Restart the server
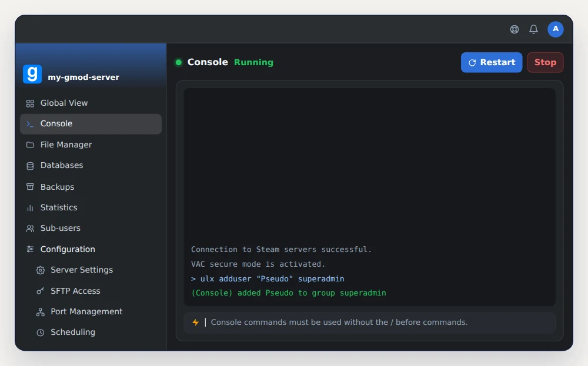588x366 pixels. pyautogui.click(x=492, y=62)
